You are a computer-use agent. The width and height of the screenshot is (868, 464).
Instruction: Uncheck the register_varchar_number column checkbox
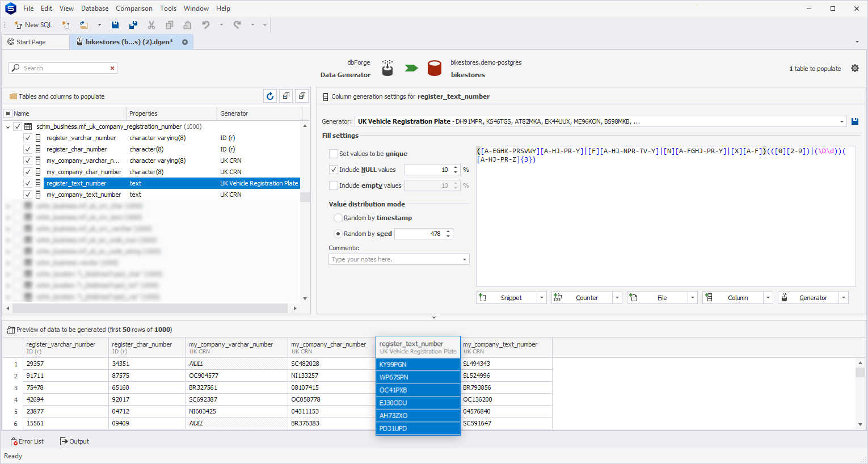(x=27, y=138)
